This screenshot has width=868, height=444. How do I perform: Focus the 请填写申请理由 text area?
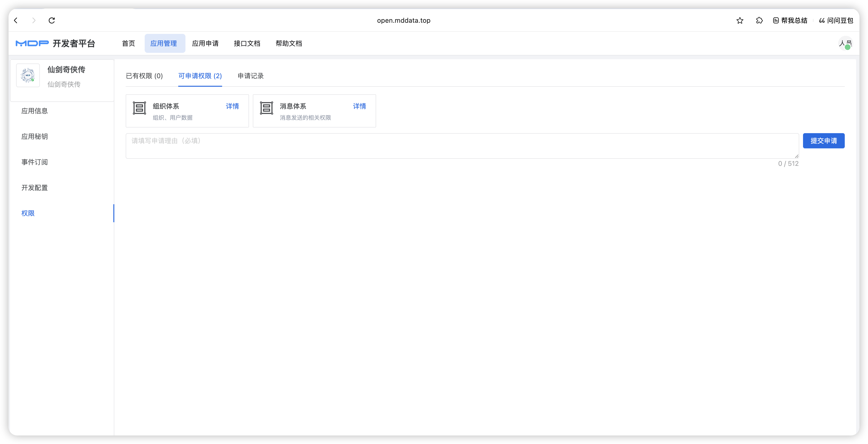tap(462, 146)
